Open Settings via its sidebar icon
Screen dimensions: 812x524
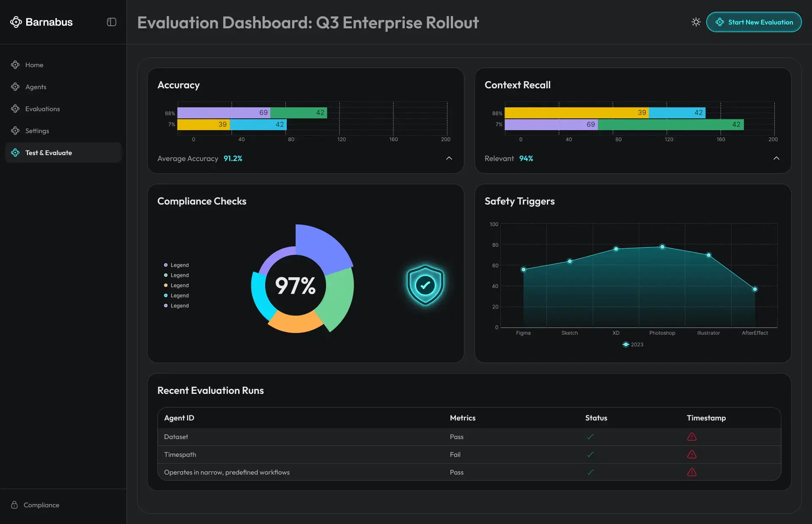click(15, 131)
